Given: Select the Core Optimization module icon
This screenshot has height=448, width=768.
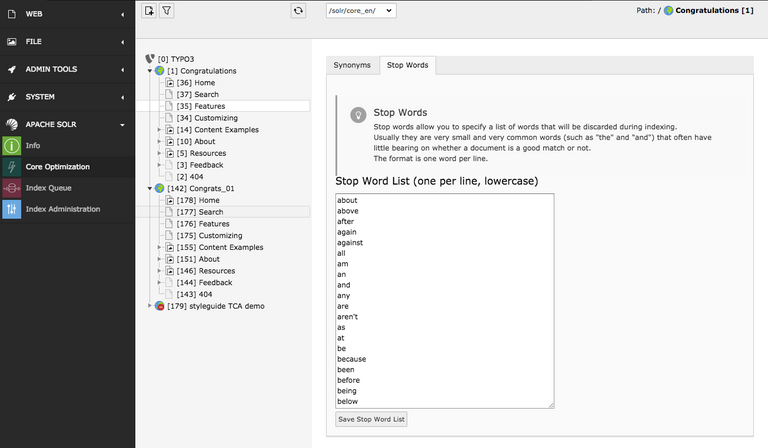Looking at the screenshot, I should point(11,167).
